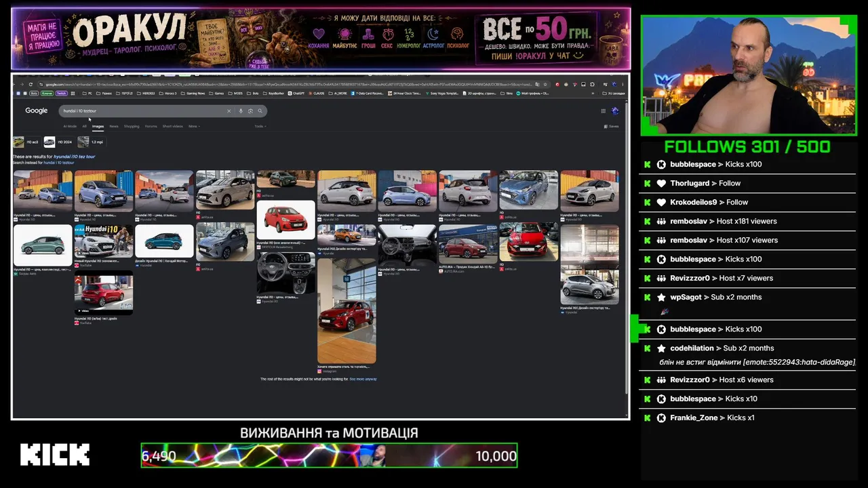Open the Forums tab
The height and width of the screenshot is (488, 868).
click(151, 126)
